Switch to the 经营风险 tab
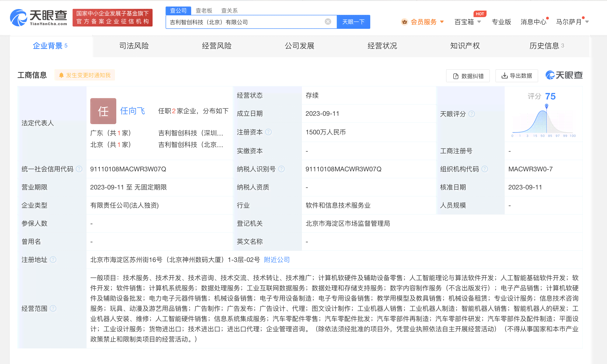The image size is (607, 364). [x=217, y=46]
